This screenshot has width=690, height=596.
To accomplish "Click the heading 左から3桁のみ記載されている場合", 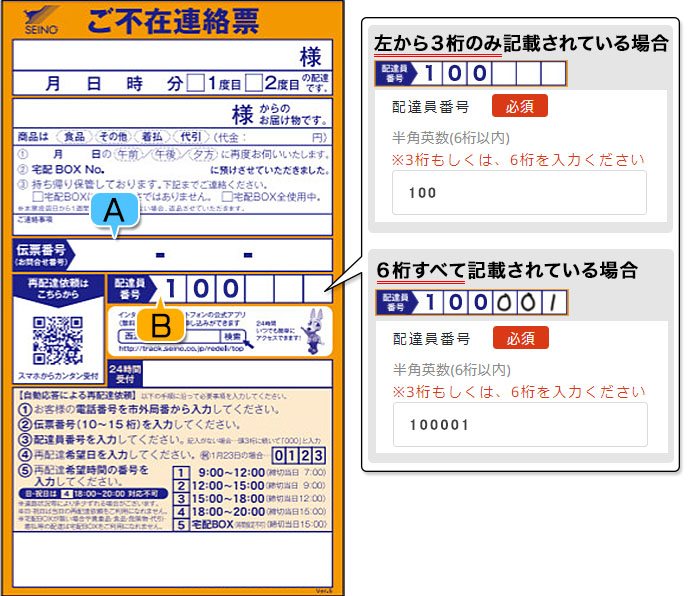I will (521, 43).
